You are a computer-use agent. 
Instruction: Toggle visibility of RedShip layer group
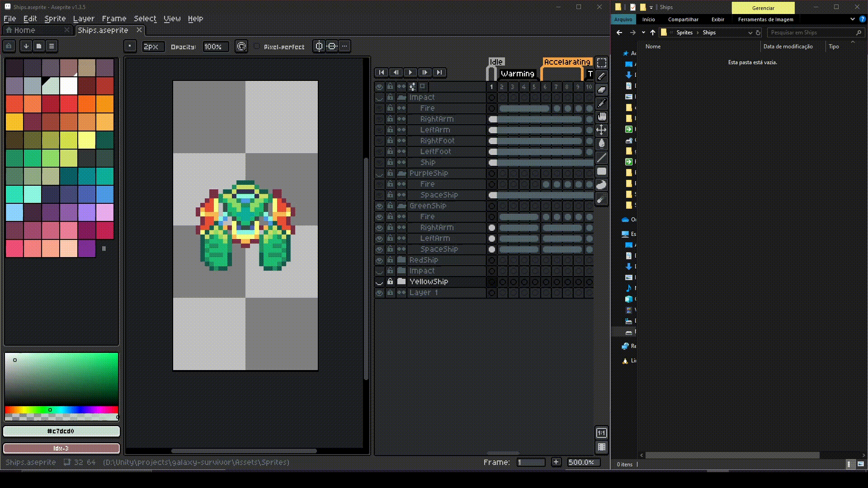point(380,260)
